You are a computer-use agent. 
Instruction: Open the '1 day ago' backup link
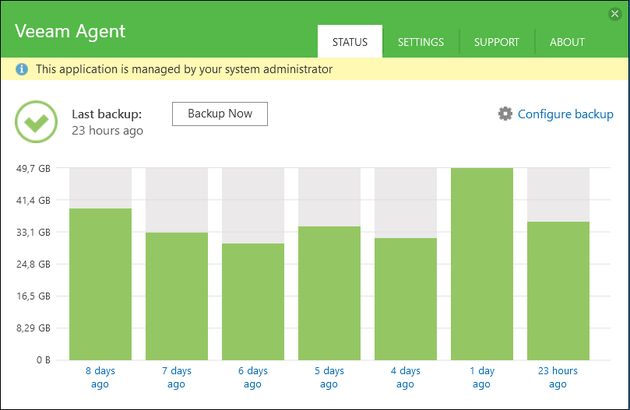(482, 377)
